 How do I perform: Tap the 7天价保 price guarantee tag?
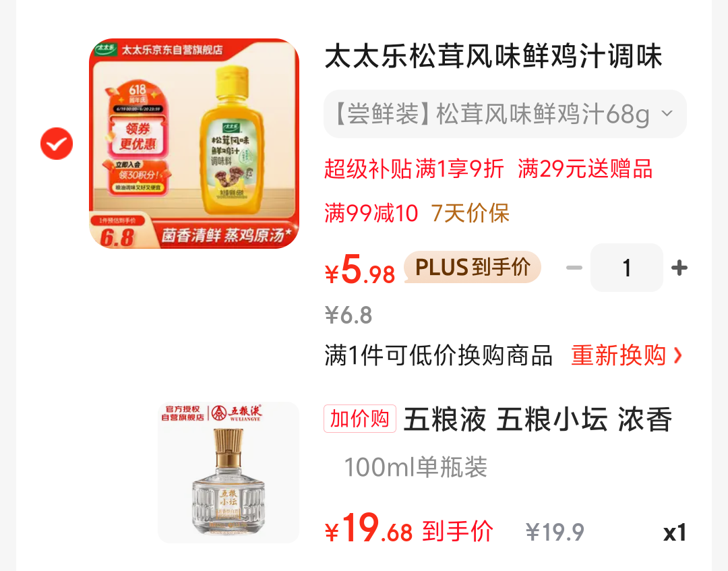(471, 213)
